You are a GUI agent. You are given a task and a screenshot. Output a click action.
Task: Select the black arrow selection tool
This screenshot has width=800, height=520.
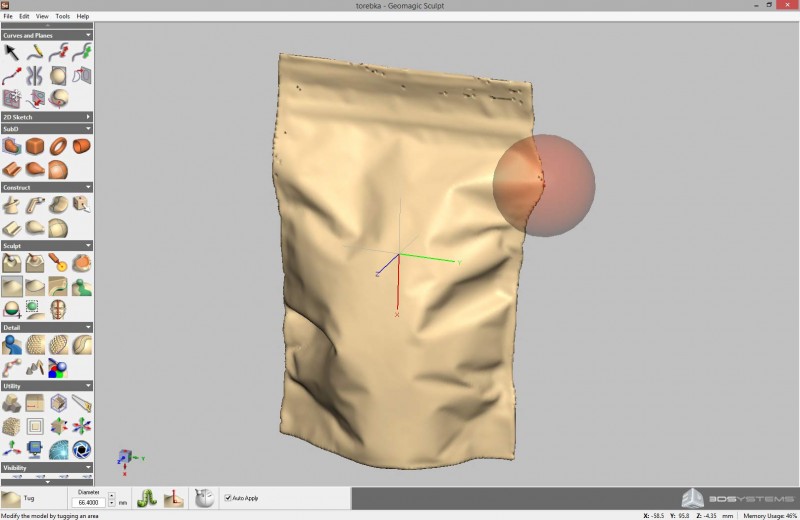[11, 52]
